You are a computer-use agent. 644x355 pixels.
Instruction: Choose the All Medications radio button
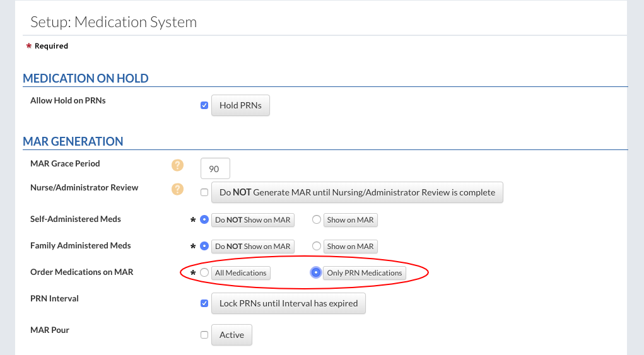coord(204,273)
